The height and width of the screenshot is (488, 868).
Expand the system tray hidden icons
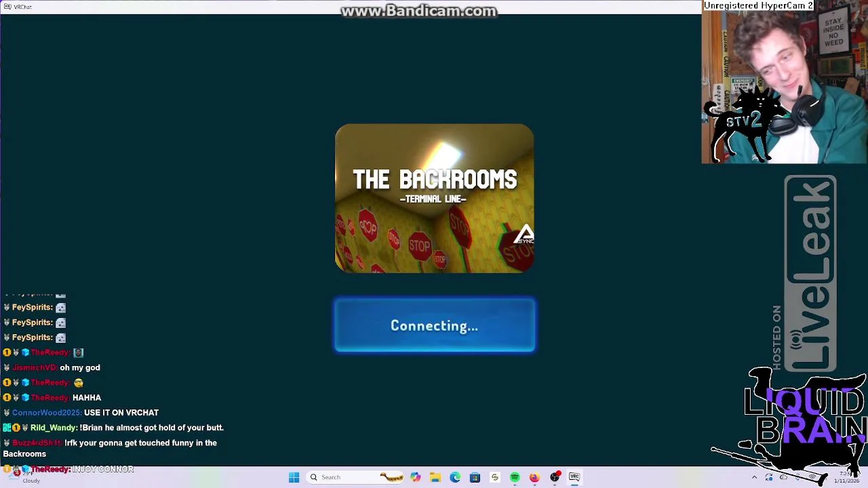coord(754,477)
